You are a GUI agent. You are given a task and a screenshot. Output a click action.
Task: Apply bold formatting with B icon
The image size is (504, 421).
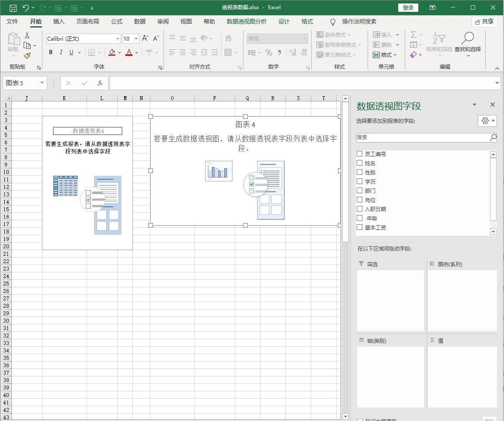[51, 52]
